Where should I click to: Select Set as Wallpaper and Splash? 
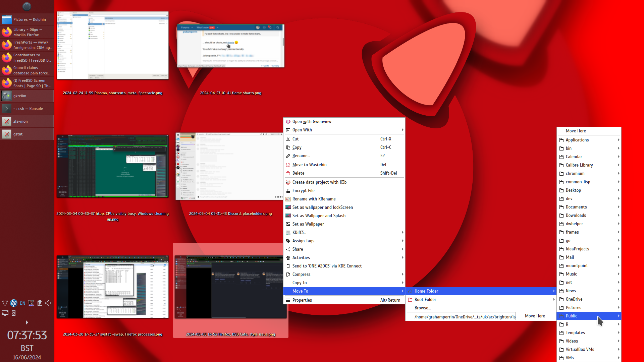pos(344,216)
